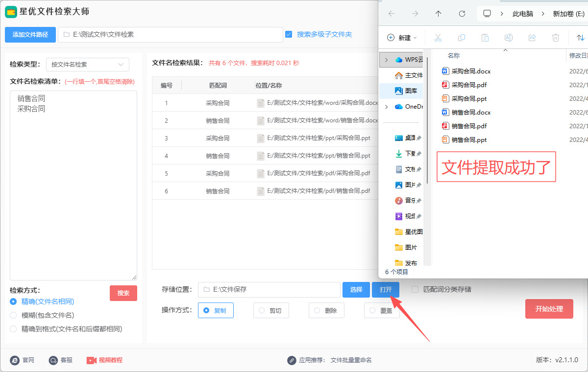This screenshot has width=588, height=372.
Task: Go up one folder level in Explorer
Action: coord(438,14)
